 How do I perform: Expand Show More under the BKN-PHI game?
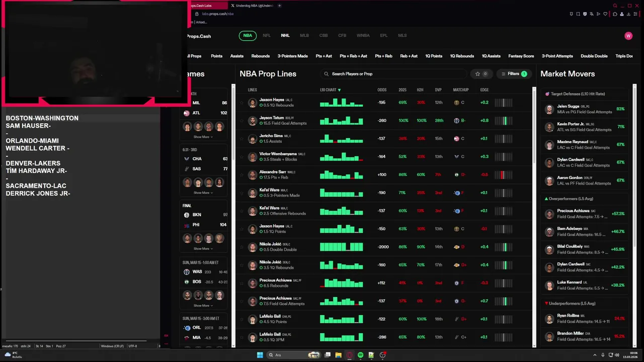click(203, 248)
